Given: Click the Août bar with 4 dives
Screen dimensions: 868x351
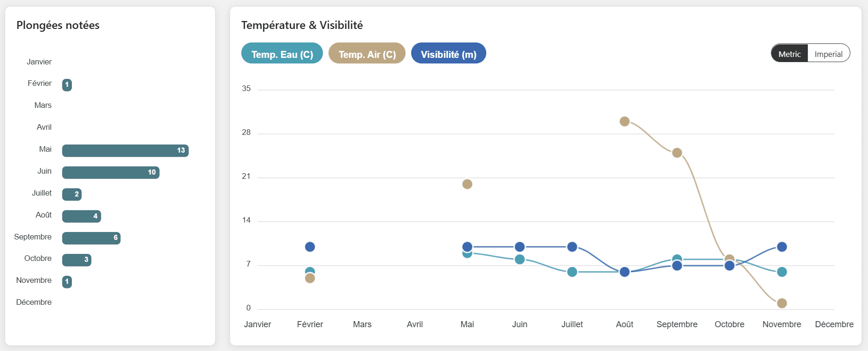Looking at the screenshot, I should tap(81, 216).
